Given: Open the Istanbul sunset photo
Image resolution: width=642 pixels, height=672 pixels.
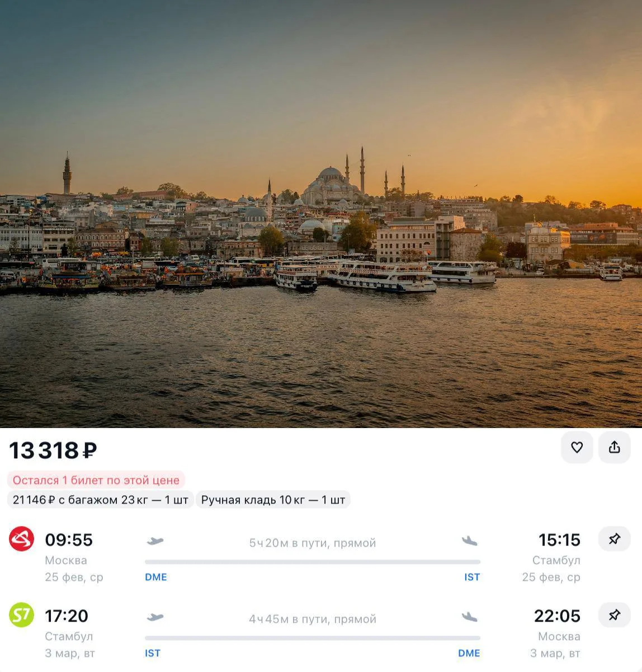Looking at the screenshot, I should 321,214.
